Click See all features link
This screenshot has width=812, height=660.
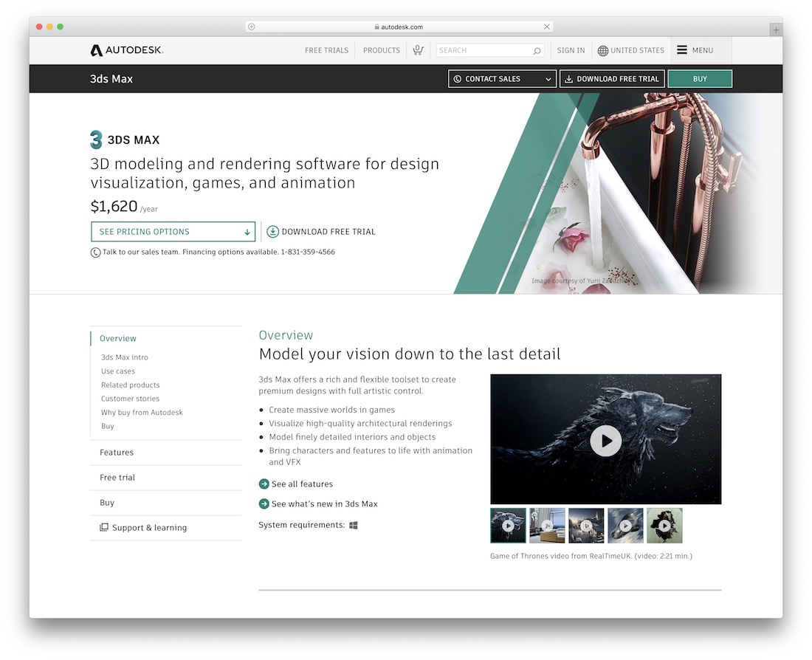303,484
